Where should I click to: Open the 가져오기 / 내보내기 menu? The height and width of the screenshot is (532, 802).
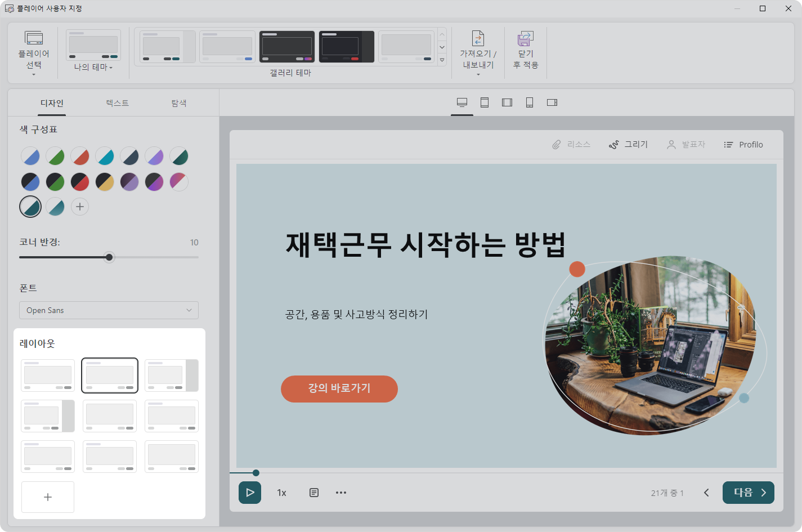click(x=478, y=53)
